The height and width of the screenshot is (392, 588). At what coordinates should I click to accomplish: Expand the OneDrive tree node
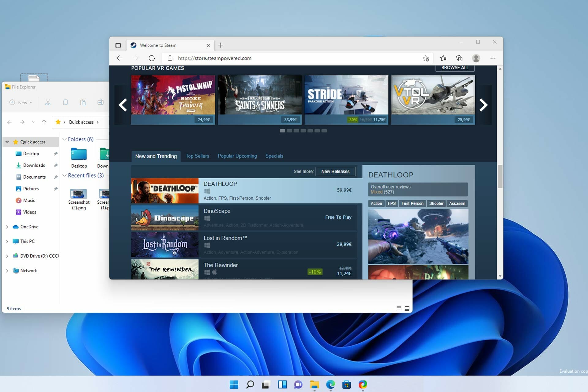(7, 227)
